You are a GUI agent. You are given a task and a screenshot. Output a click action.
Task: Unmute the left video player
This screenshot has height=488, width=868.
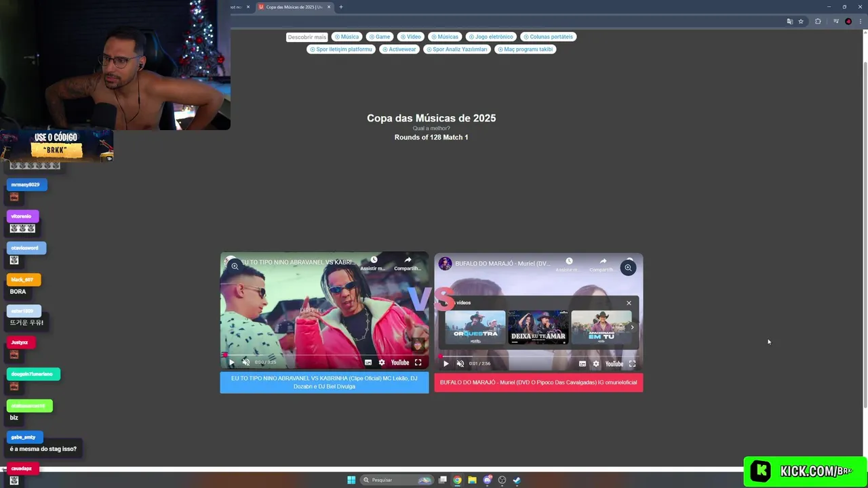(x=246, y=362)
